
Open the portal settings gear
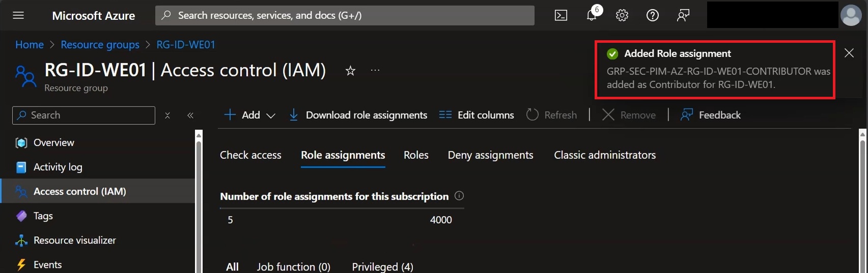click(x=622, y=15)
